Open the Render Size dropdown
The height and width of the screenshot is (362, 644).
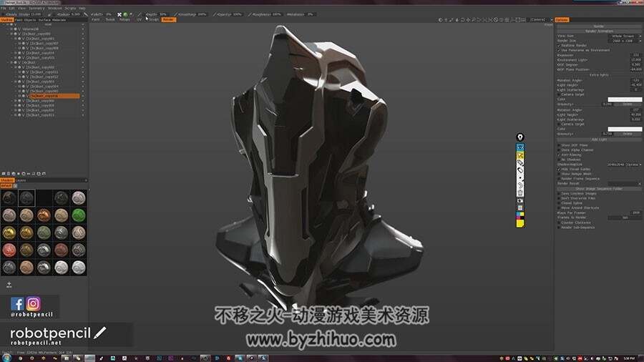coord(624,41)
